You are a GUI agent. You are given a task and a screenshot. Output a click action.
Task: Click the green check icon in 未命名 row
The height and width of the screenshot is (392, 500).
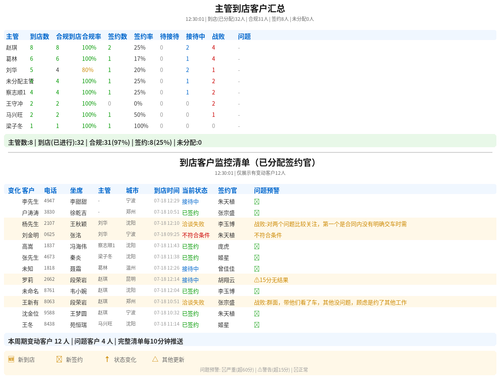click(x=256, y=291)
